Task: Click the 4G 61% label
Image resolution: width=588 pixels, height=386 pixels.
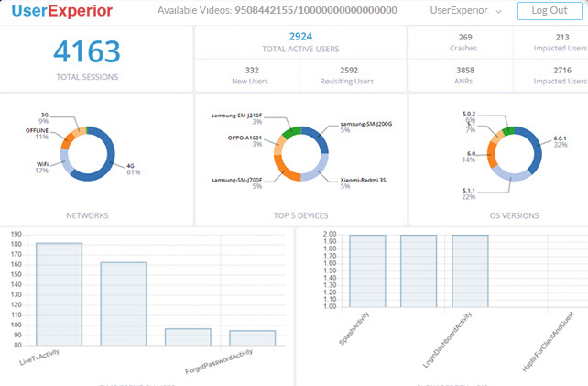Action: coord(133,169)
